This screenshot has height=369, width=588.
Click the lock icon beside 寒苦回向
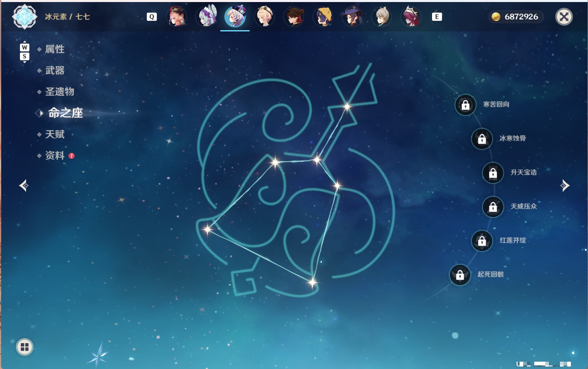[465, 105]
